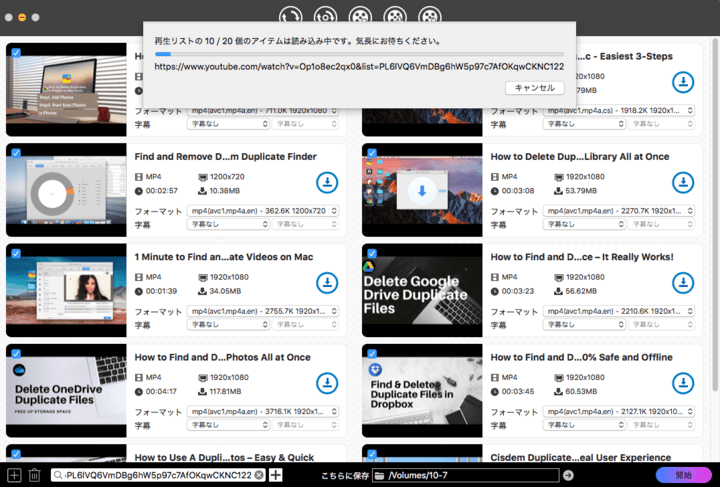This screenshot has height=487, width=720.
Task: Click the donut chart Duplicate Finder thumbnail
Action: (66, 190)
